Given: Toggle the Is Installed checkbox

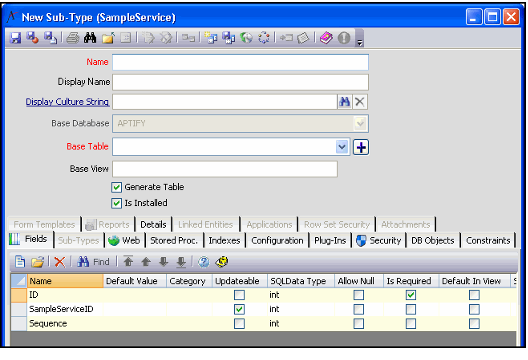Looking at the screenshot, I should 117,203.
